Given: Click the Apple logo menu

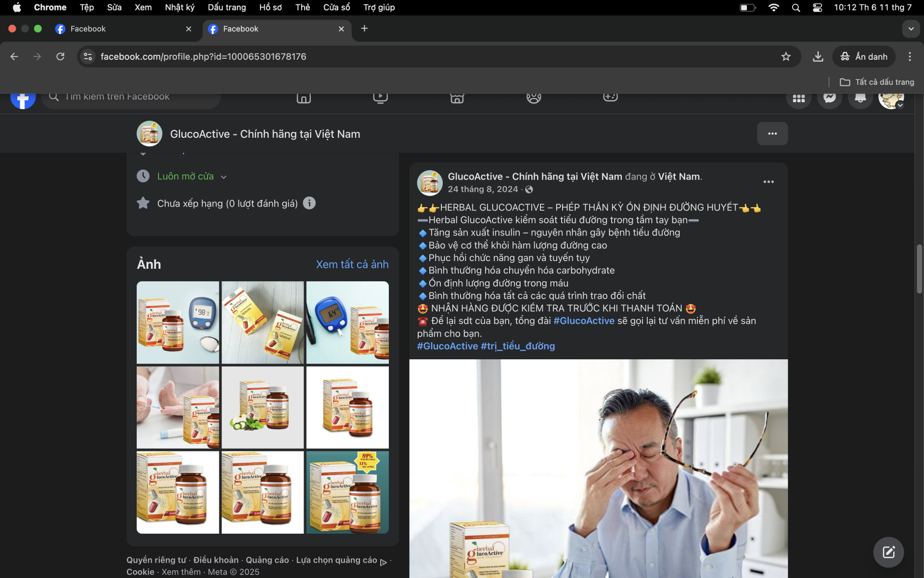Looking at the screenshot, I should 17,8.
